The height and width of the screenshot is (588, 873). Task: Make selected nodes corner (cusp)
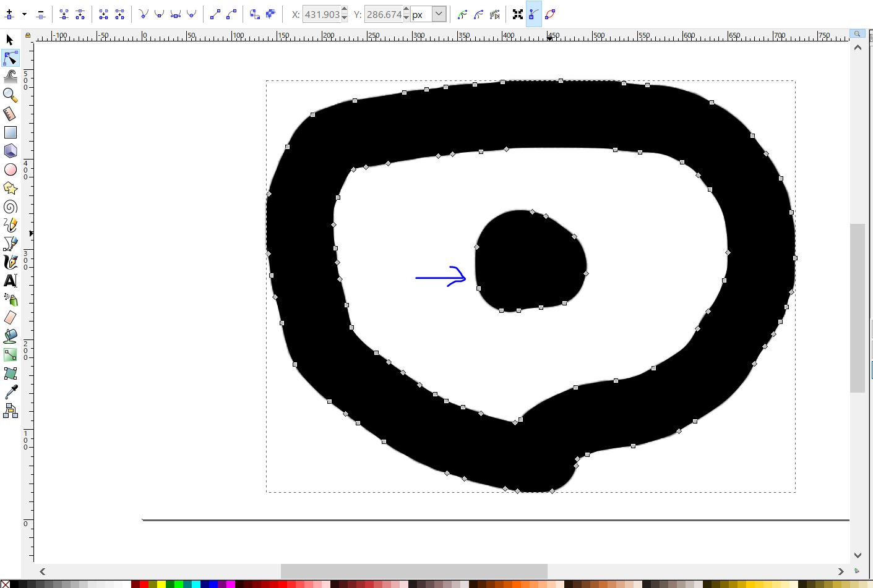143,14
